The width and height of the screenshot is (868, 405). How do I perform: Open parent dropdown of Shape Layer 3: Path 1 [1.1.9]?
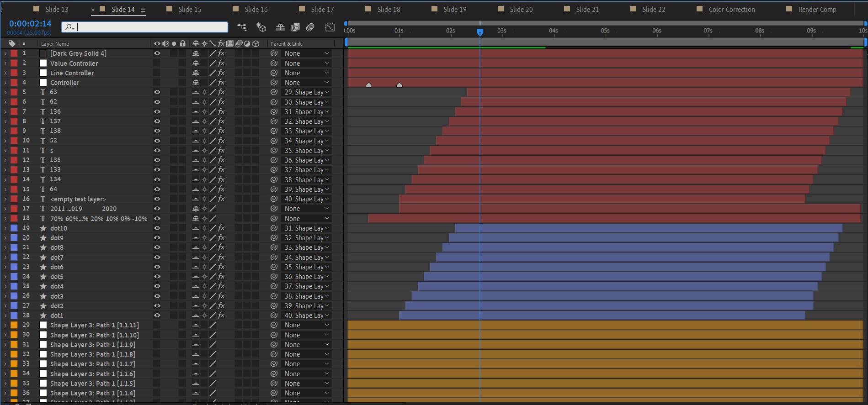click(x=306, y=345)
